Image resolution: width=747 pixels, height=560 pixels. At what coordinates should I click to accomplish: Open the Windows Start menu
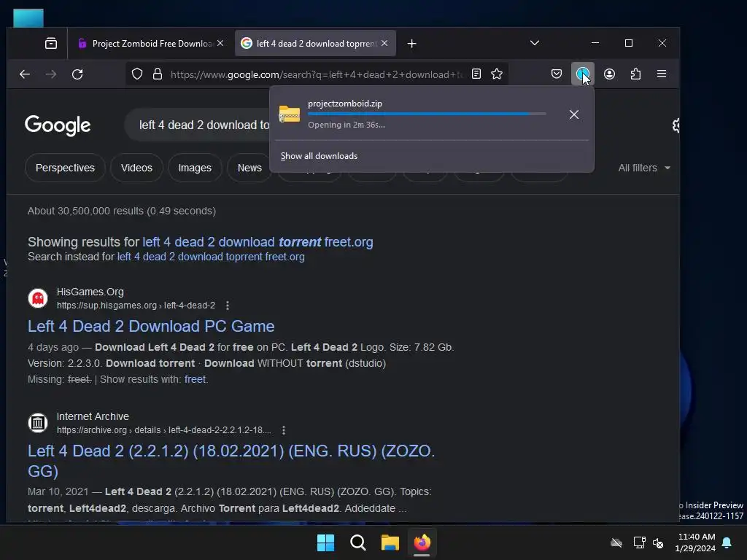click(x=326, y=542)
